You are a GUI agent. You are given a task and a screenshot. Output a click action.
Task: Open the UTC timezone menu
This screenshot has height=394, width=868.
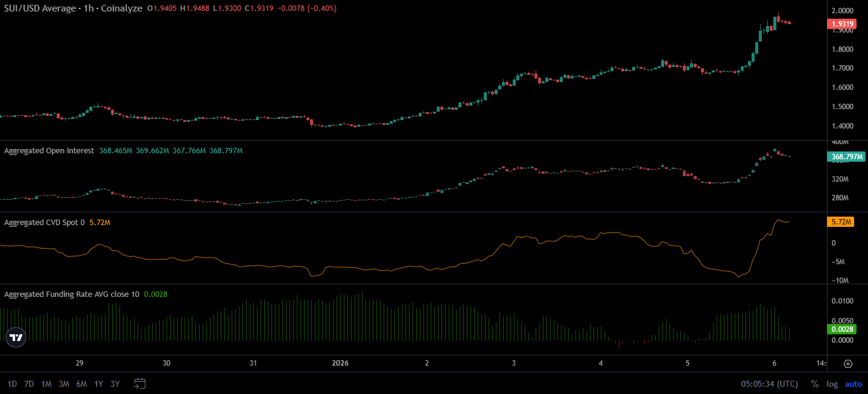point(769,384)
